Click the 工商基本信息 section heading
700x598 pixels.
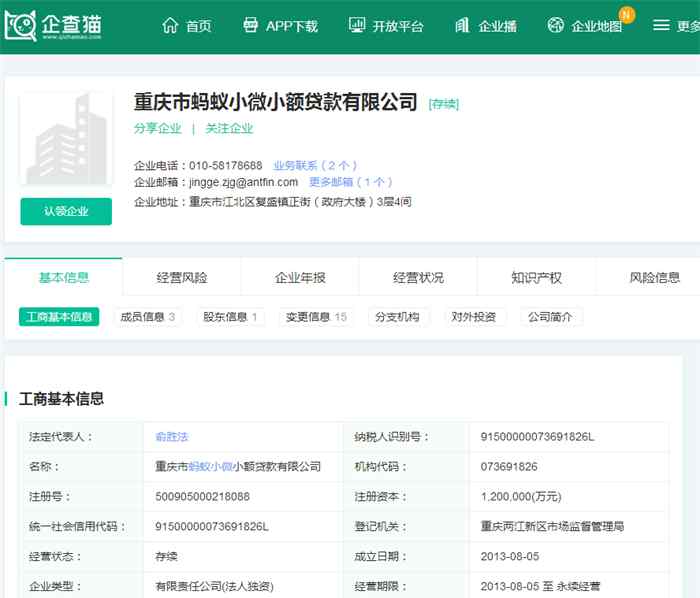click(61, 399)
